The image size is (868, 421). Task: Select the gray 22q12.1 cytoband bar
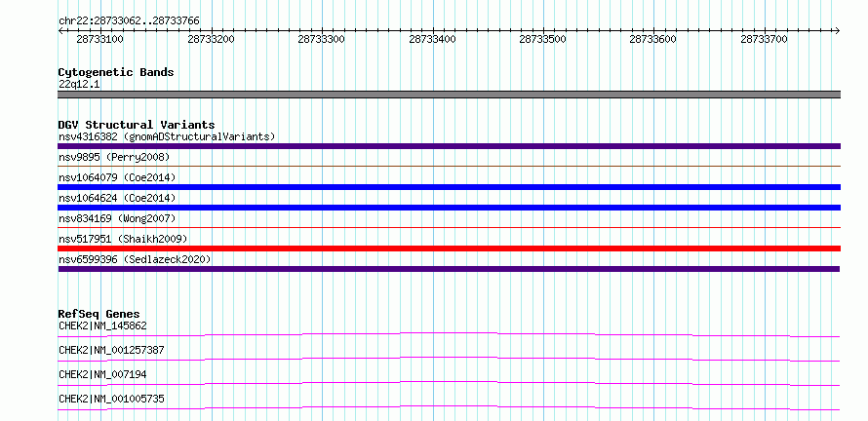tap(449, 95)
